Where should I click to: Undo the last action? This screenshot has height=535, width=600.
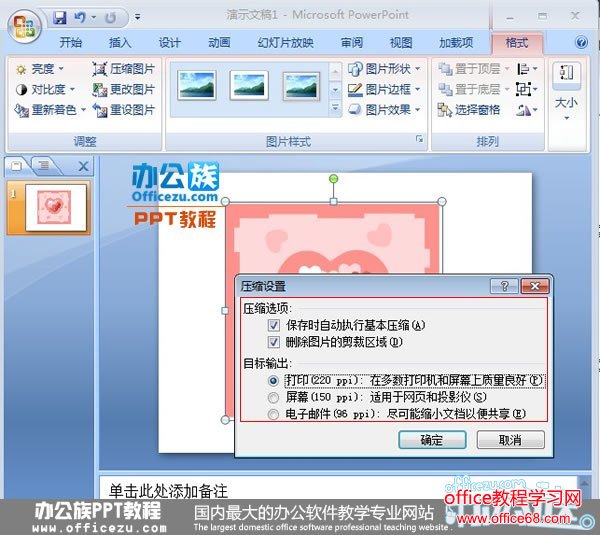point(80,17)
